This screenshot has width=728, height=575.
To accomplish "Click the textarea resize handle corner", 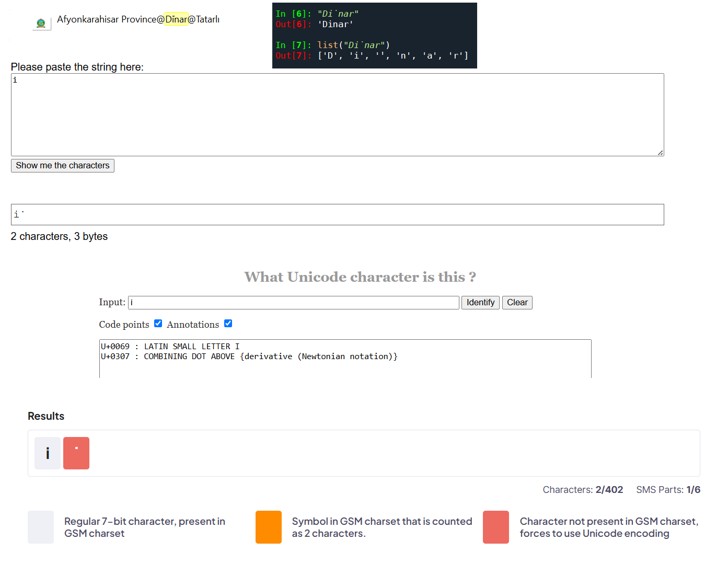I will click(x=661, y=153).
